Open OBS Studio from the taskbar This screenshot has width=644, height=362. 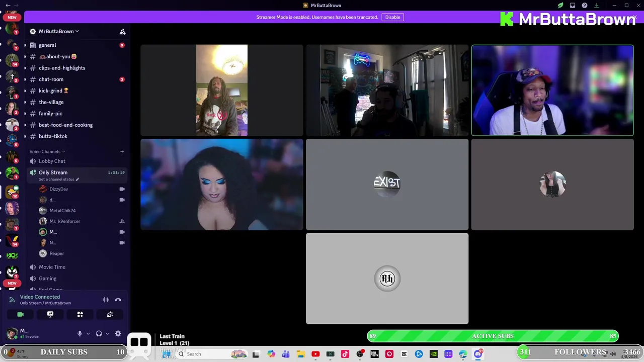click(360, 354)
